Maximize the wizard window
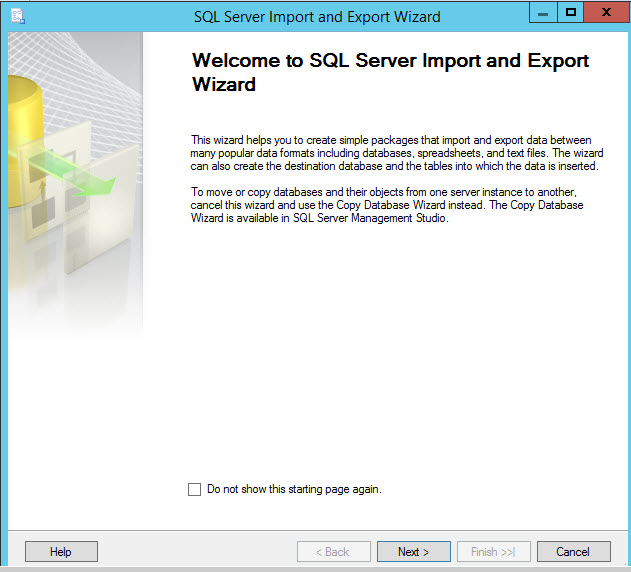 click(570, 12)
